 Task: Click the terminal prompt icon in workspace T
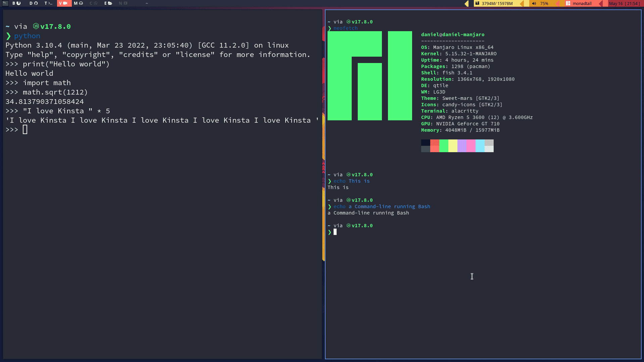tap(50, 3)
